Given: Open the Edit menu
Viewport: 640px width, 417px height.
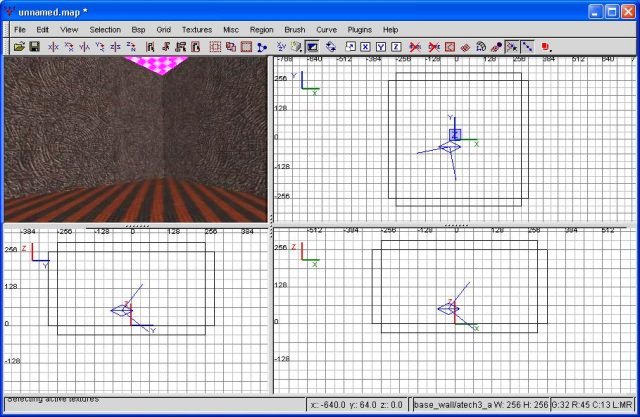Looking at the screenshot, I should [x=42, y=30].
